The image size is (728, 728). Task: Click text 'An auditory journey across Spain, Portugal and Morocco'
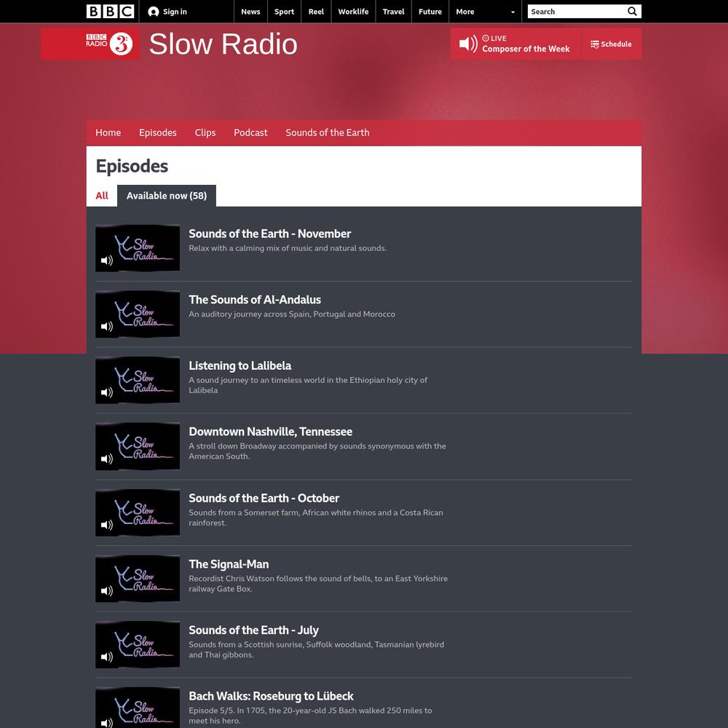point(292,314)
